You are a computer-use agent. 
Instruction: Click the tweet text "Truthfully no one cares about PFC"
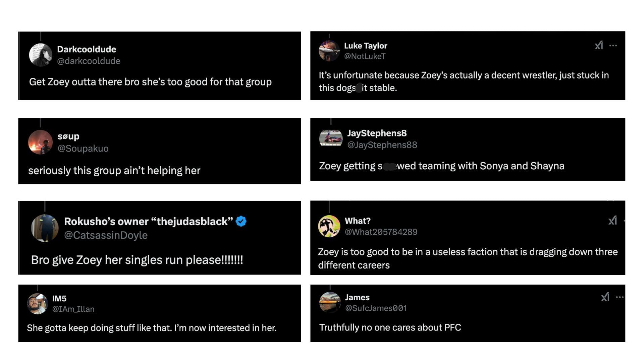pyautogui.click(x=390, y=327)
